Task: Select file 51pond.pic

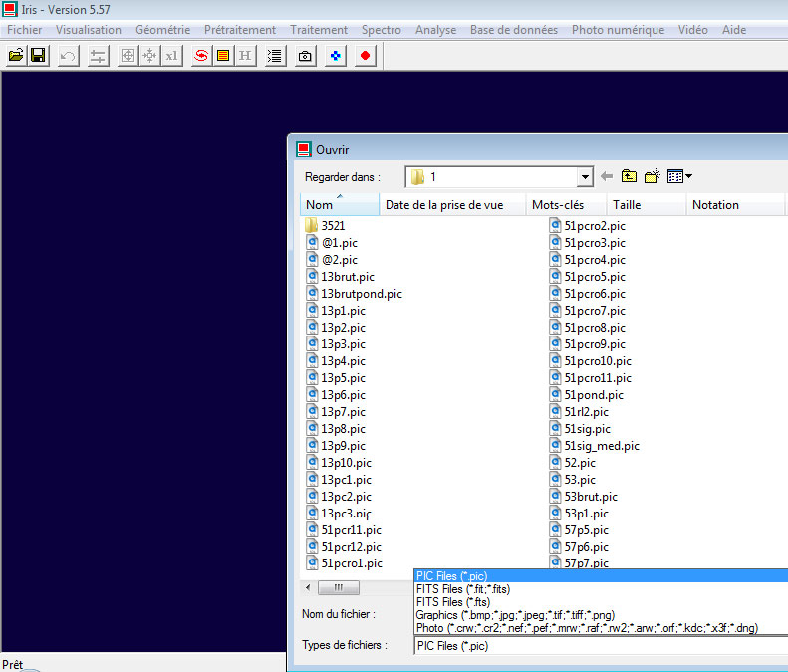Action: [587, 395]
